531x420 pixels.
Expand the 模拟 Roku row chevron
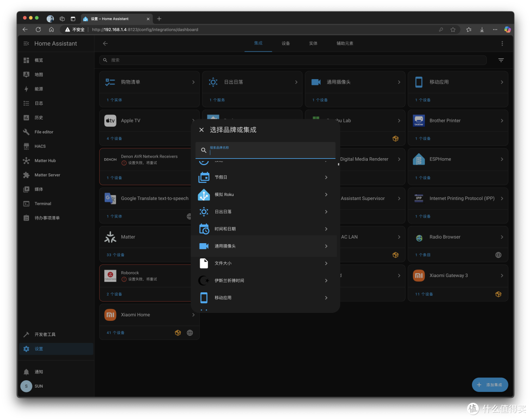[326, 195]
